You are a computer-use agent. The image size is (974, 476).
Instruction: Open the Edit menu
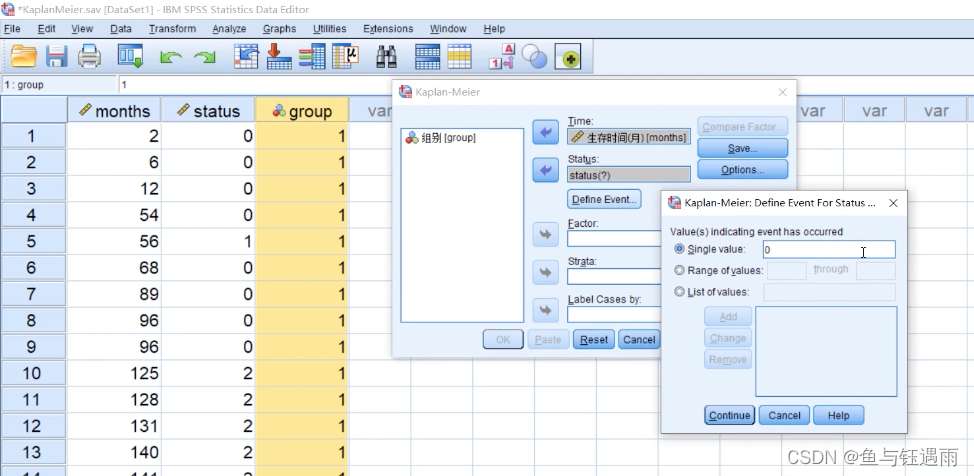pos(47,29)
